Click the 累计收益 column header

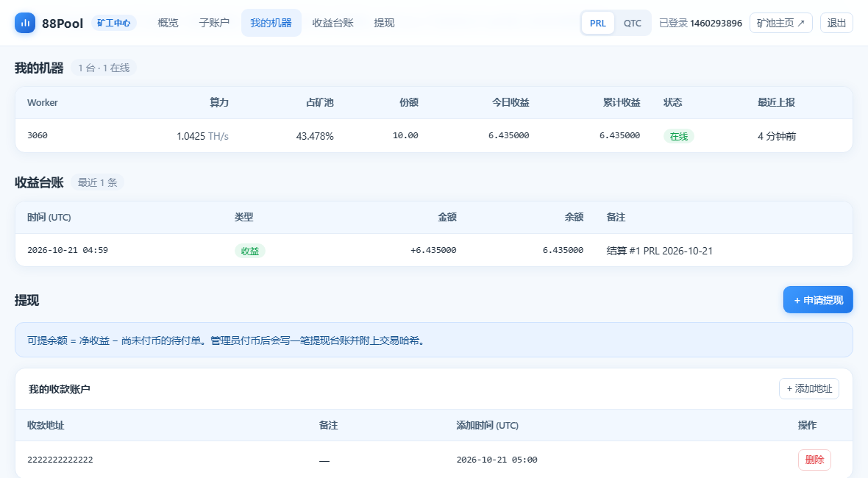[x=622, y=102]
